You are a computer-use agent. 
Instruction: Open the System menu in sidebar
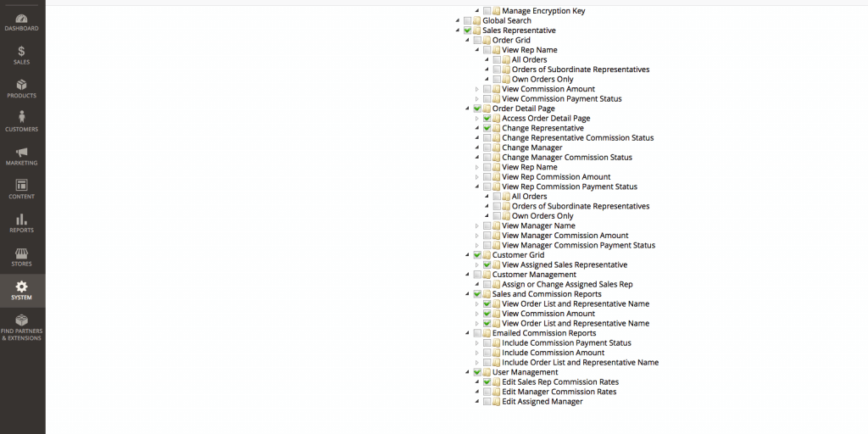[21, 291]
